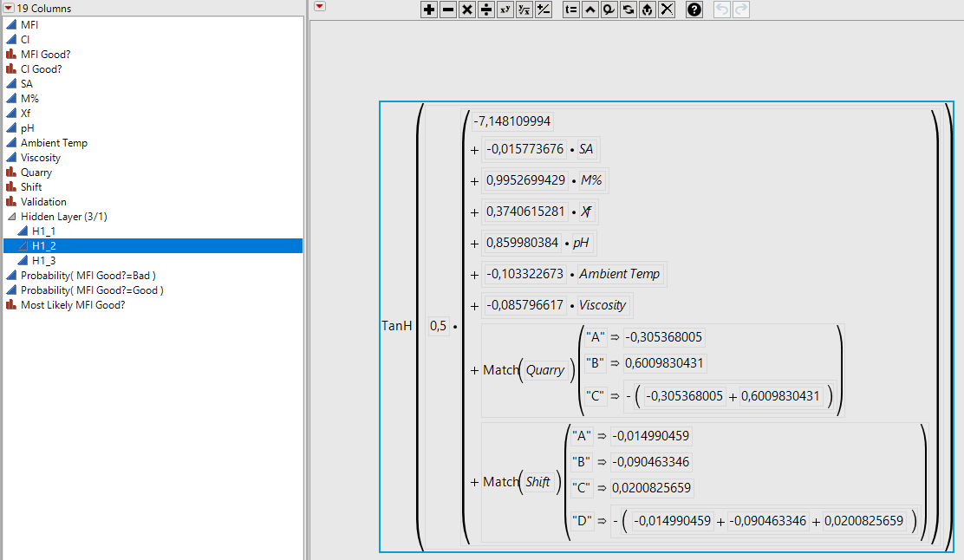
Task: Open the 19 Columns red triangle menu
Action: 10,8
